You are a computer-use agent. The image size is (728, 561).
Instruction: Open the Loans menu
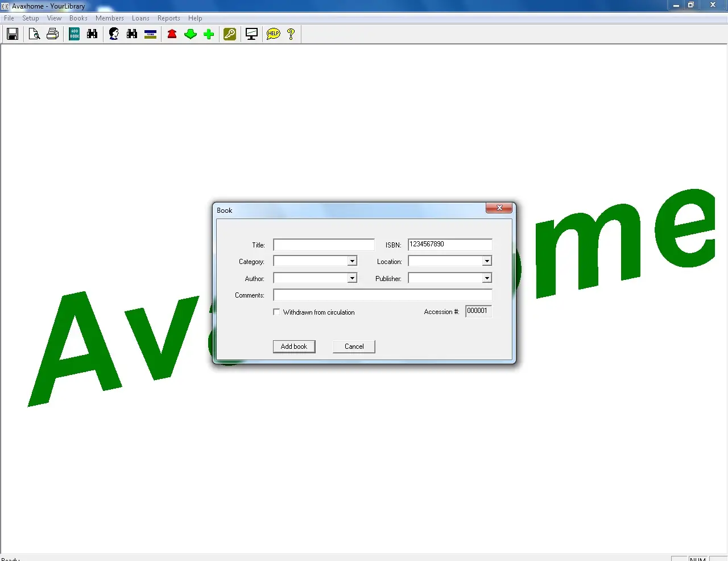click(140, 18)
